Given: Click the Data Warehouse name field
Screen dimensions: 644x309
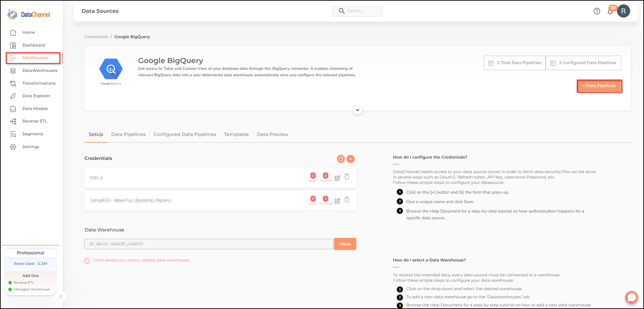Looking at the screenshot, I should pos(209,244).
